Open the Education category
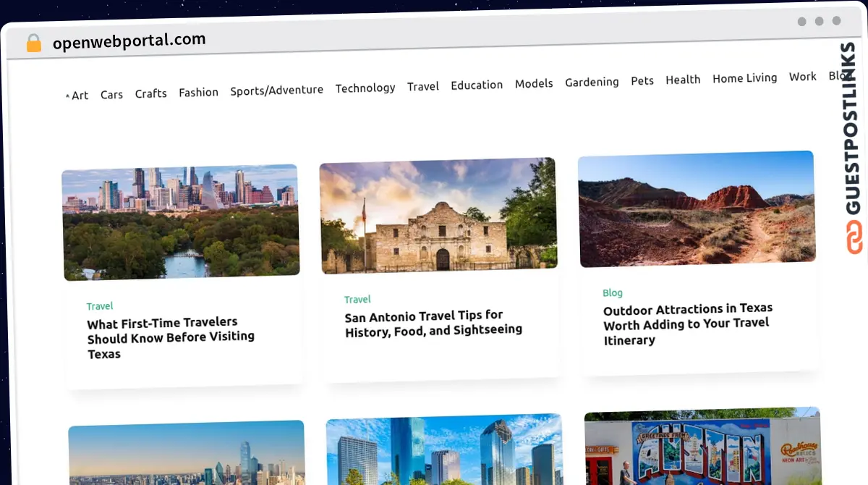This screenshot has height=485, width=868. (x=477, y=85)
